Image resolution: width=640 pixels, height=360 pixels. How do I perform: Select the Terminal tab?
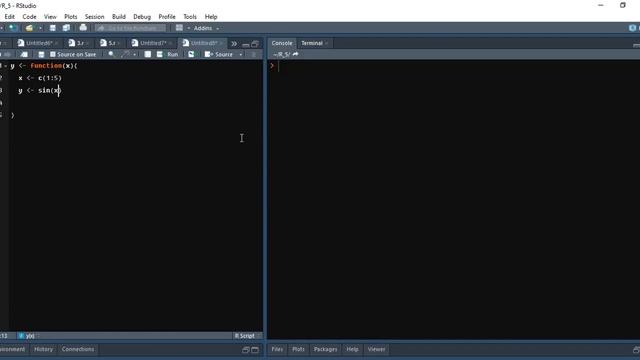[x=312, y=43]
